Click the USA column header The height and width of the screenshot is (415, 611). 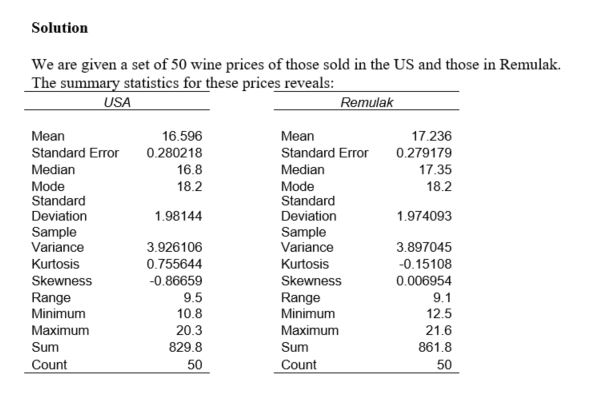(x=118, y=102)
